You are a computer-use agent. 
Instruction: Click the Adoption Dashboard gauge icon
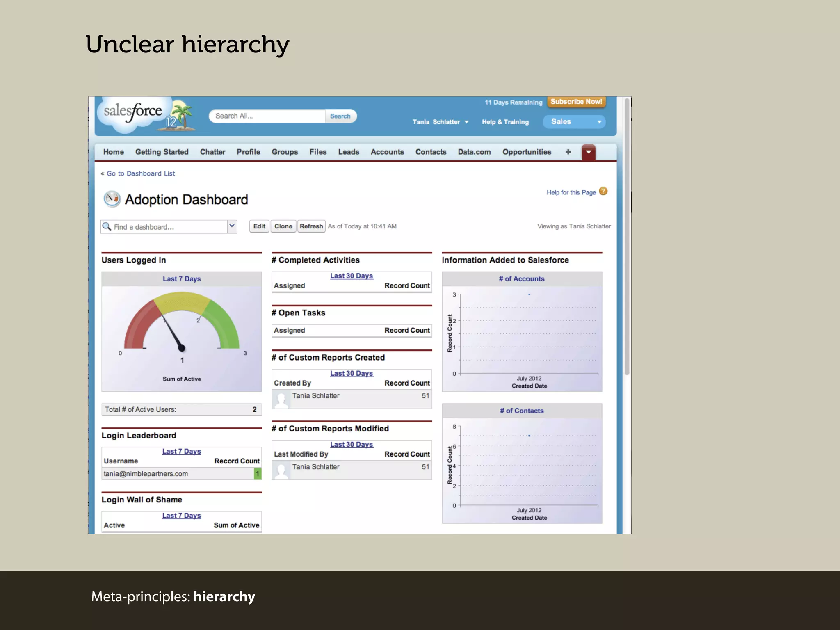(x=112, y=199)
